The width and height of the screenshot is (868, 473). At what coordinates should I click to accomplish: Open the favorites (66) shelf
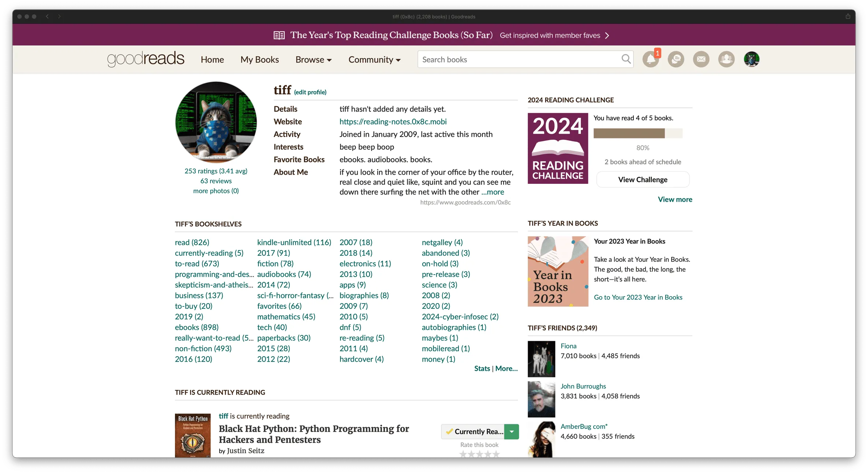pos(279,306)
